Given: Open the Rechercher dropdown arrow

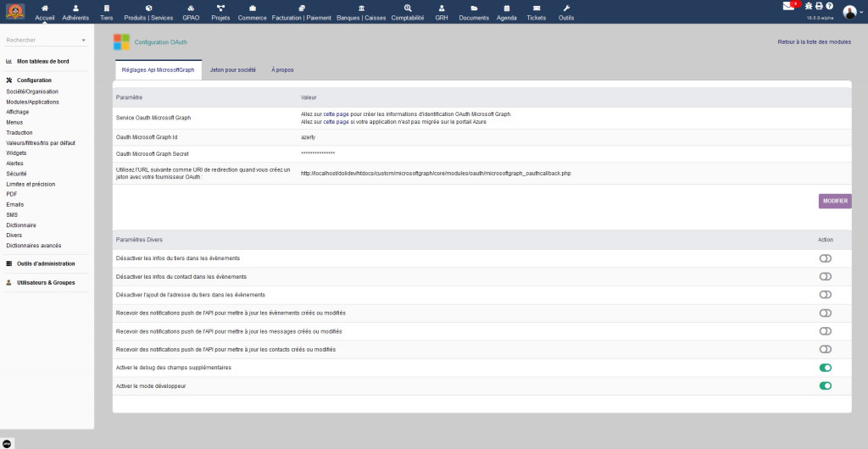Looking at the screenshot, I should pyautogui.click(x=84, y=41).
